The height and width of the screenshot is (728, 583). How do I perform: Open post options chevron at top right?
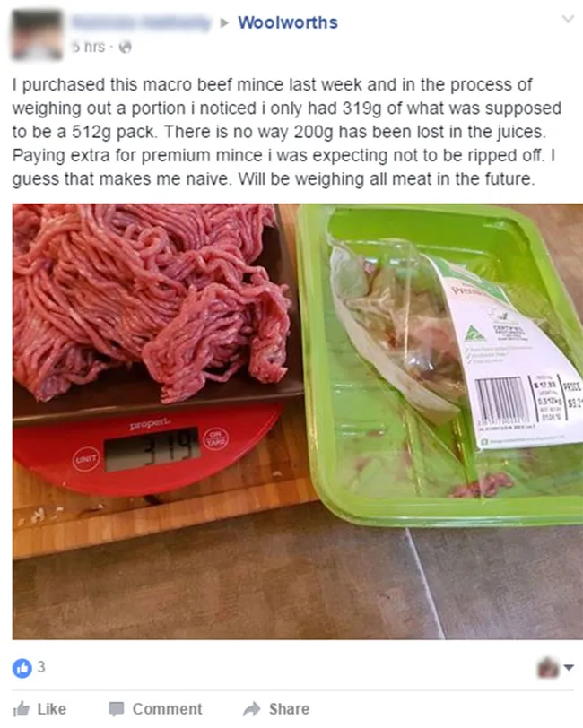click(x=568, y=19)
